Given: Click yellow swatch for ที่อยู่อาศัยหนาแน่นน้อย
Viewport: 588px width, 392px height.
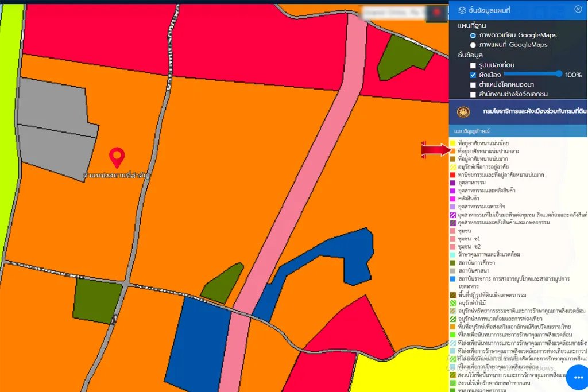Looking at the screenshot, I should tap(452, 143).
